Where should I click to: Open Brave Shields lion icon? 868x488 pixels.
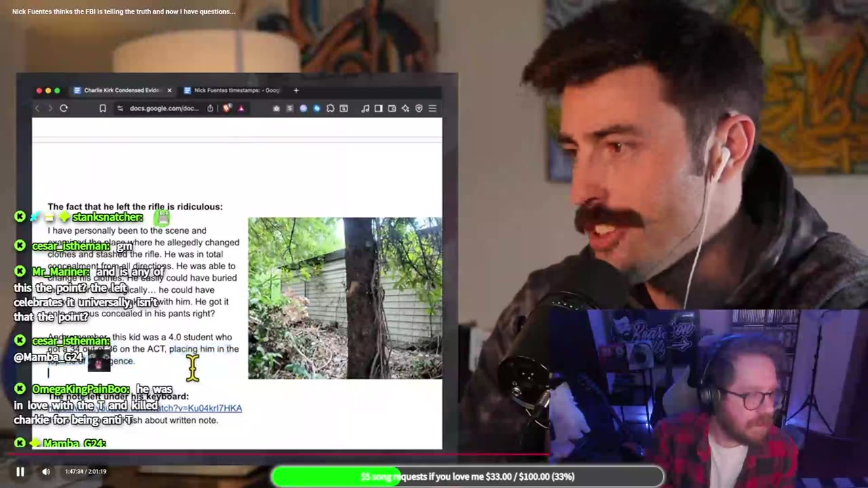(227, 108)
